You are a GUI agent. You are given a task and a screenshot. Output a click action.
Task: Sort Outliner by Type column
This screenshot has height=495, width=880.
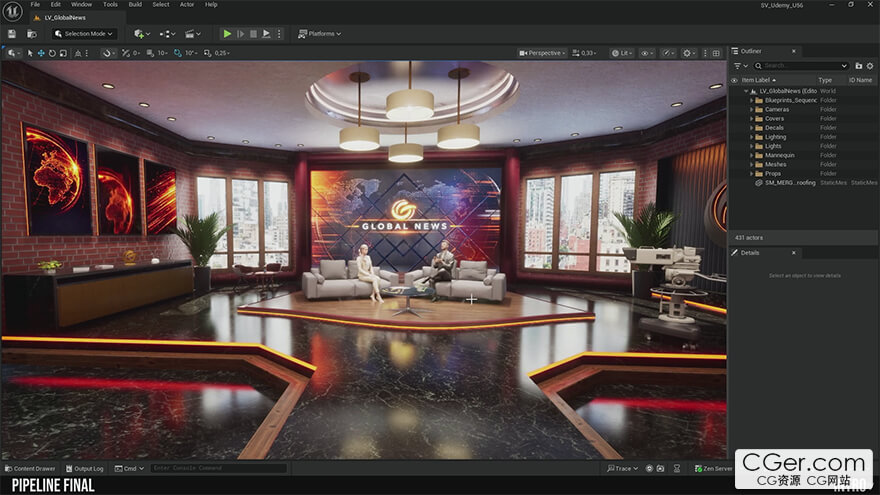click(x=825, y=80)
